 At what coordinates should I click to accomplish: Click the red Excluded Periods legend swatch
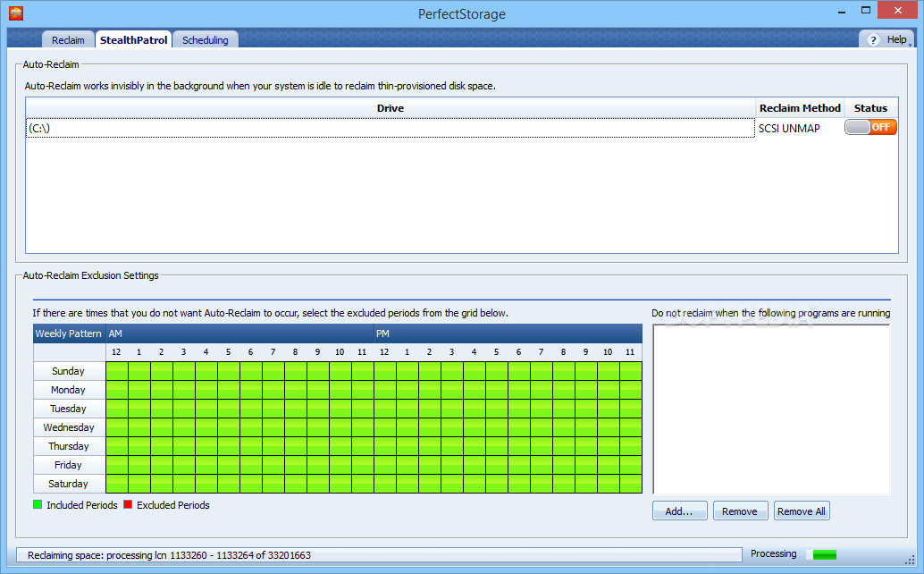(128, 504)
